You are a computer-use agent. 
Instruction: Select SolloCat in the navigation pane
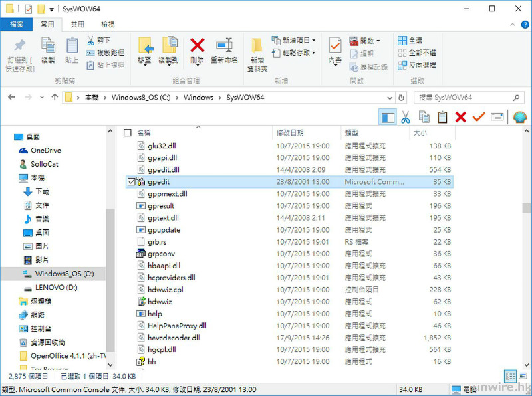click(39, 164)
